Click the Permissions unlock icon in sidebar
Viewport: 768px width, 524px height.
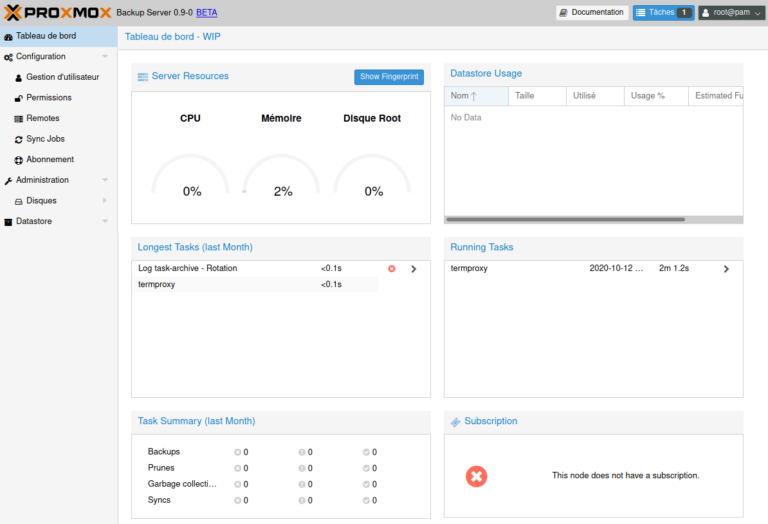point(18,98)
